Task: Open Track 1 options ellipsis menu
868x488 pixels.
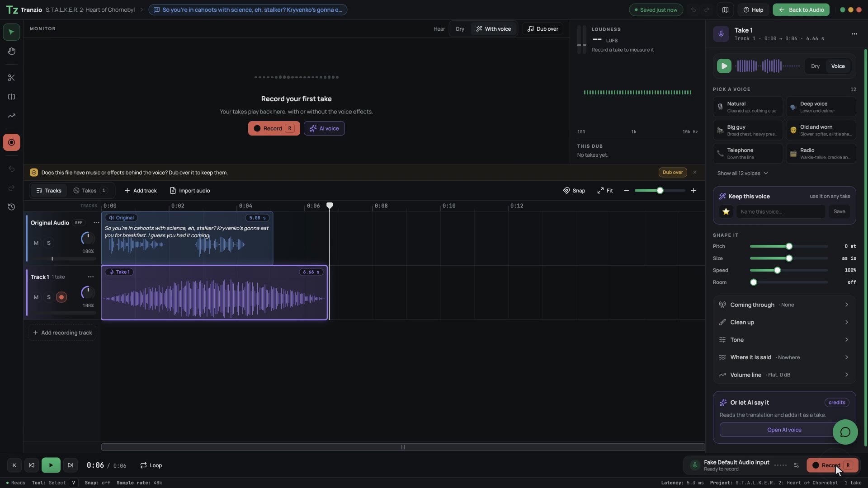Action: (91, 277)
